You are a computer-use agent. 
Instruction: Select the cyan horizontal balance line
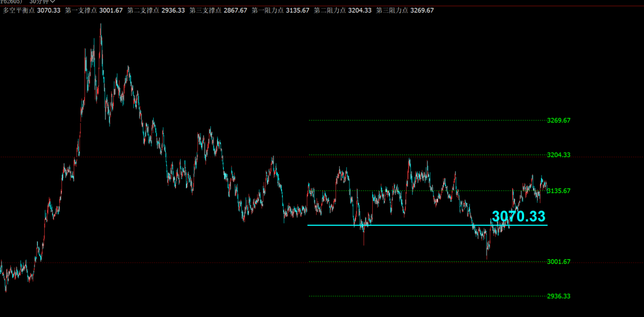pyautogui.click(x=405, y=225)
